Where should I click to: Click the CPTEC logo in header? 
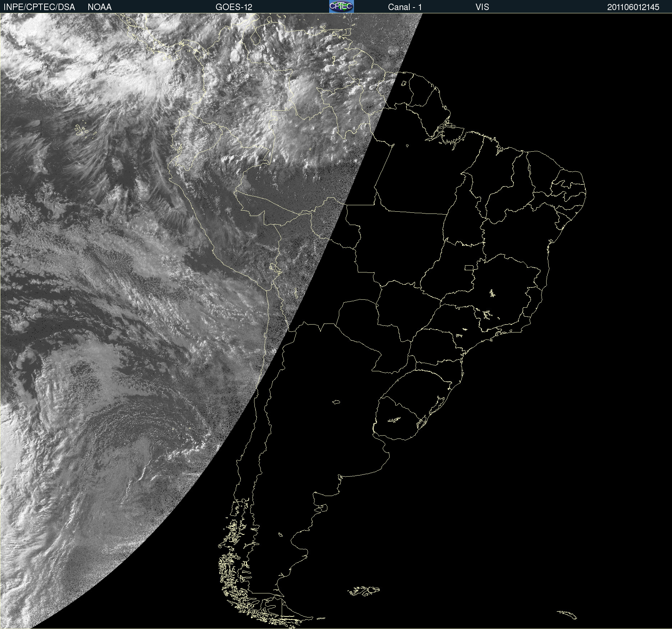tap(341, 6)
